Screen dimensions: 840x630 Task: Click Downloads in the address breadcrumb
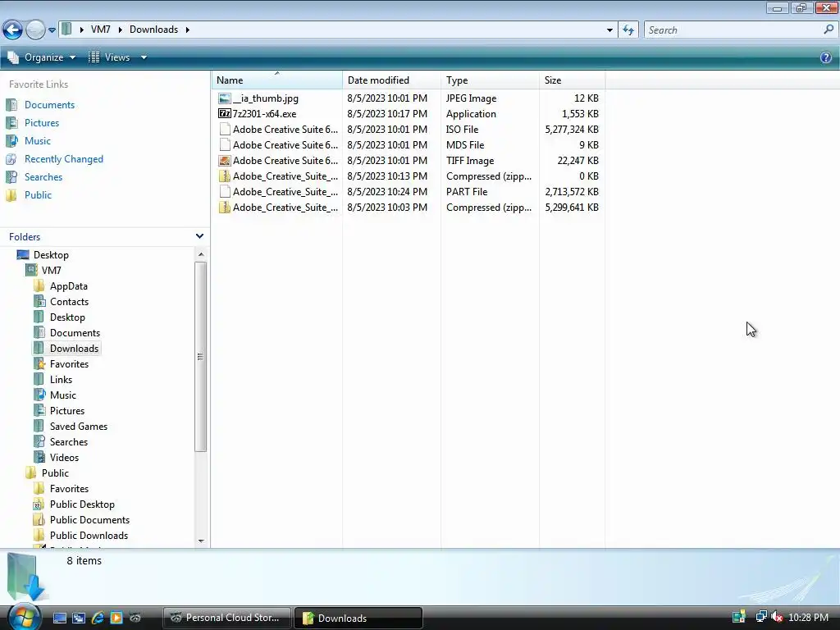pyautogui.click(x=153, y=30)
